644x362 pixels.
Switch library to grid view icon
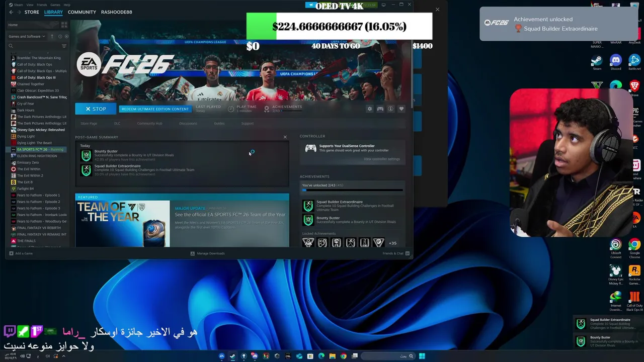click(64, 25)
